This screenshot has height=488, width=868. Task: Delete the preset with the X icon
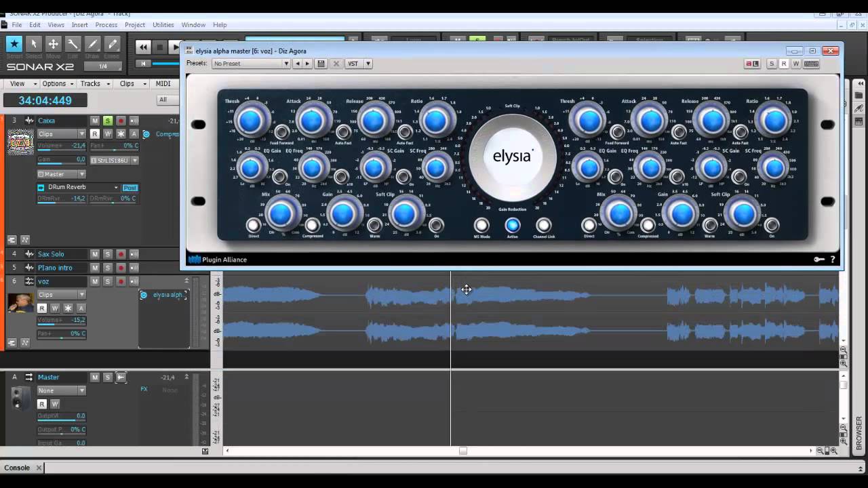336,64
